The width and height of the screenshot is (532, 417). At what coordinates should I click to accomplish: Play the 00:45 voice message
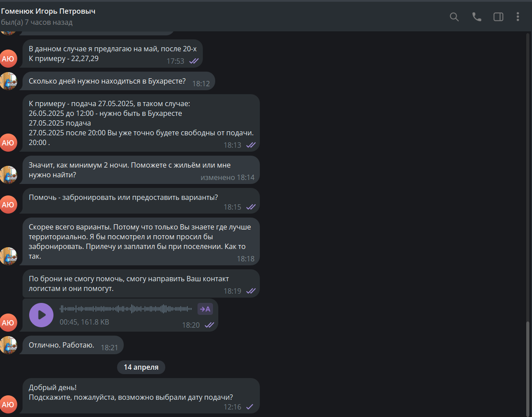[x=41, y=315]
